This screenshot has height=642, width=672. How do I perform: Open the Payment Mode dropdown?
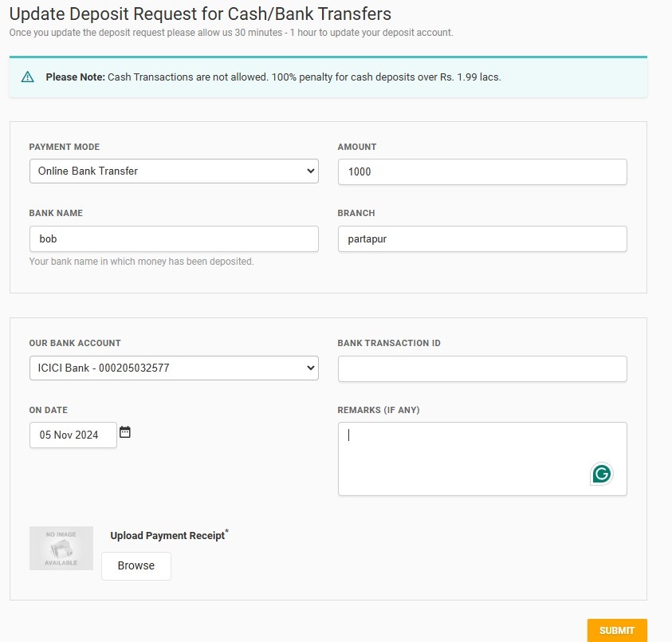click(x=173, y=171)
